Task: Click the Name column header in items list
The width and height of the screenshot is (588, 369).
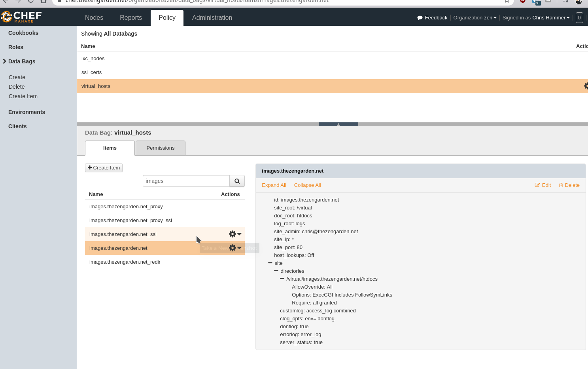Action: [x=96, y=194]
